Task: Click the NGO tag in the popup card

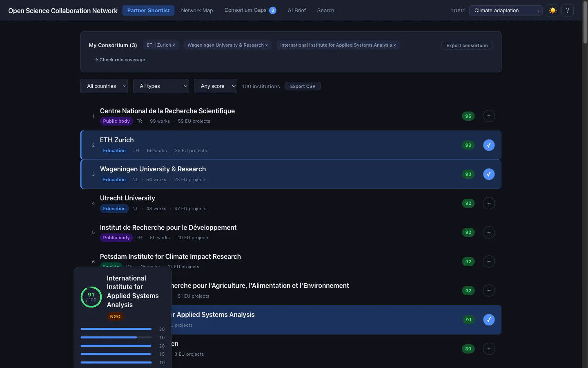Action: tap(115, 316)
